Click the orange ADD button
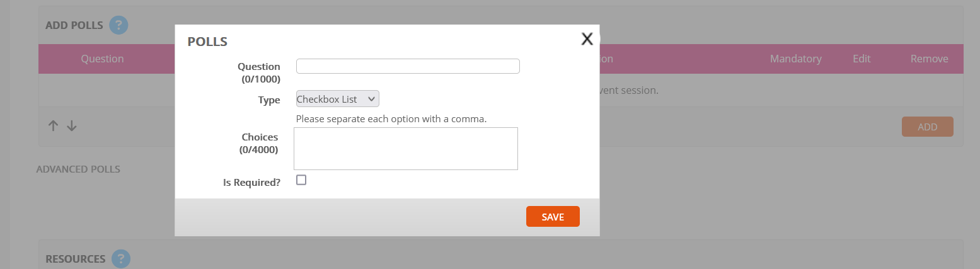This screenshot has height=269, width=980. [928, 127]
